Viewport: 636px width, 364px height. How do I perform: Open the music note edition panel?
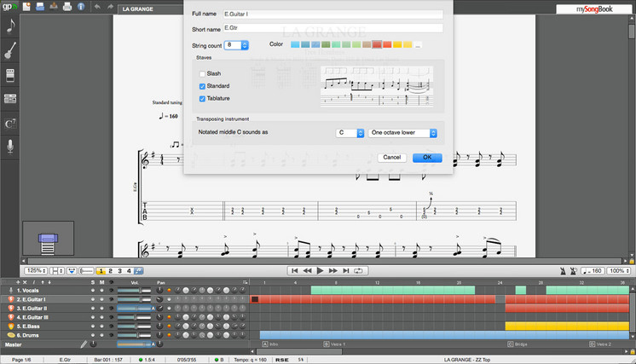[x=9, y=26]
